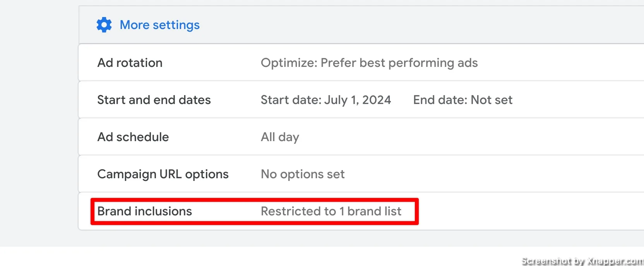Click the word 'settings' in More settings
The height and width of the screenshot is (266, 644).
pyautogui.click(x=176, y=25)
